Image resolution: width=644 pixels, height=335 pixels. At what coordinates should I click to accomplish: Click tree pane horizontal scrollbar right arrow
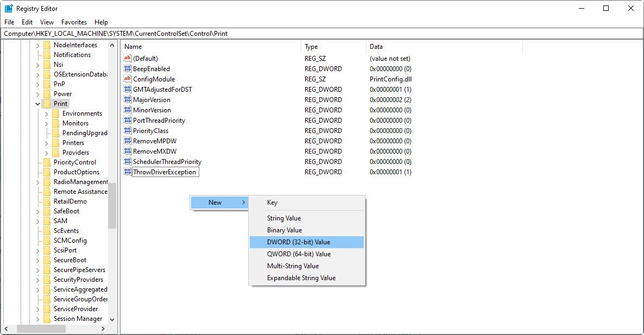tap(103, 329)
